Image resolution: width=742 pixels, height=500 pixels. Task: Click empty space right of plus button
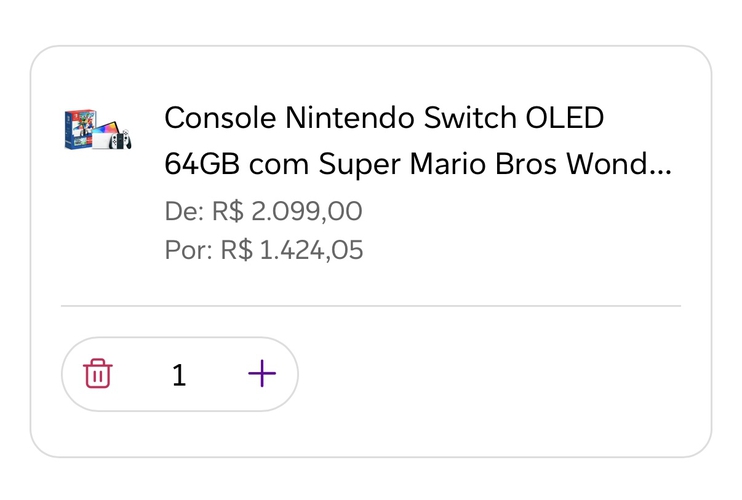480,375
